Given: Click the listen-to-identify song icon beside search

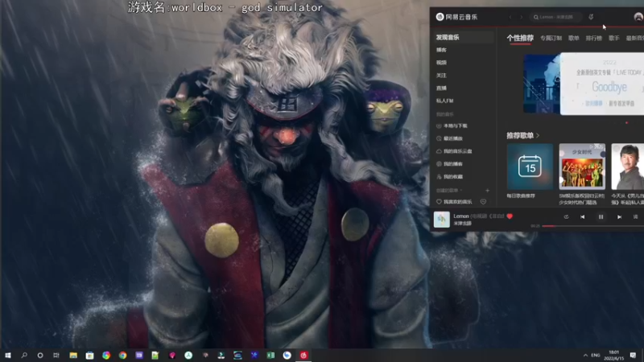Looking at the screenshot, I should (x=591, y=17).
